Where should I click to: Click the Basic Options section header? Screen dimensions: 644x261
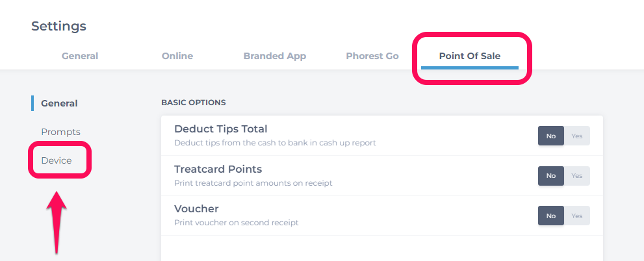[x=194, y=103]
